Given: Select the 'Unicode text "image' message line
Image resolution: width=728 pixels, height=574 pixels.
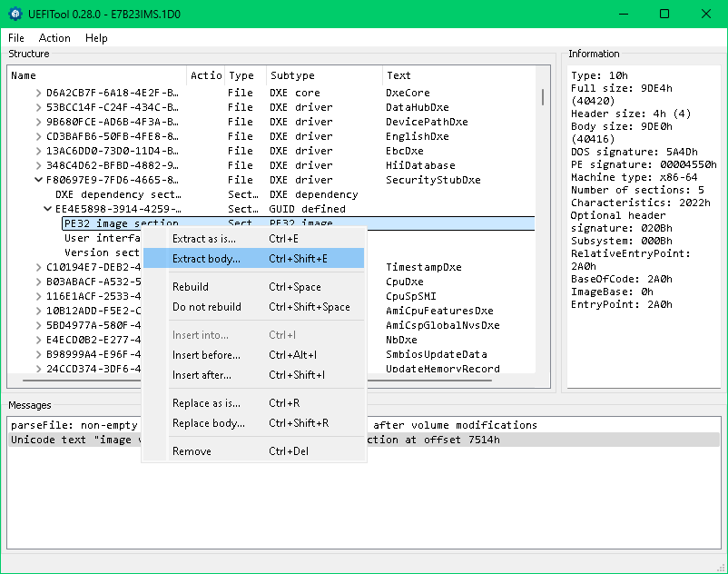Looking at the screenshot, I should coord(364,440).
